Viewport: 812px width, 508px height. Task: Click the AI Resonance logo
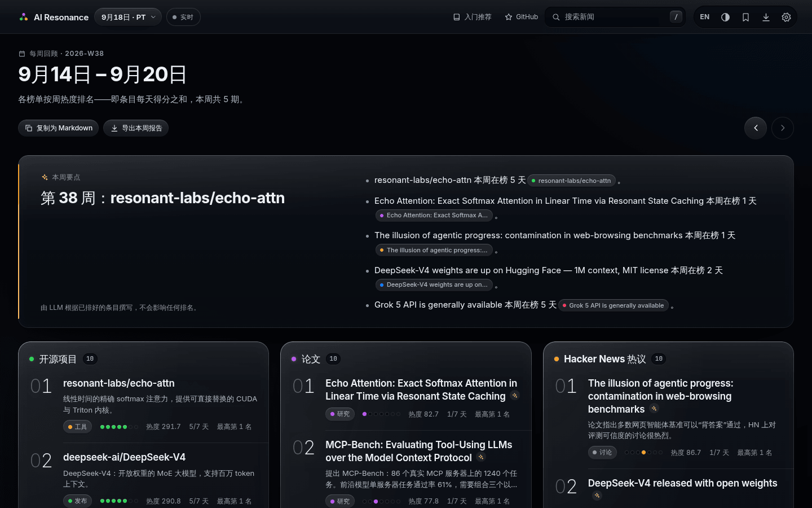point(54,17)
